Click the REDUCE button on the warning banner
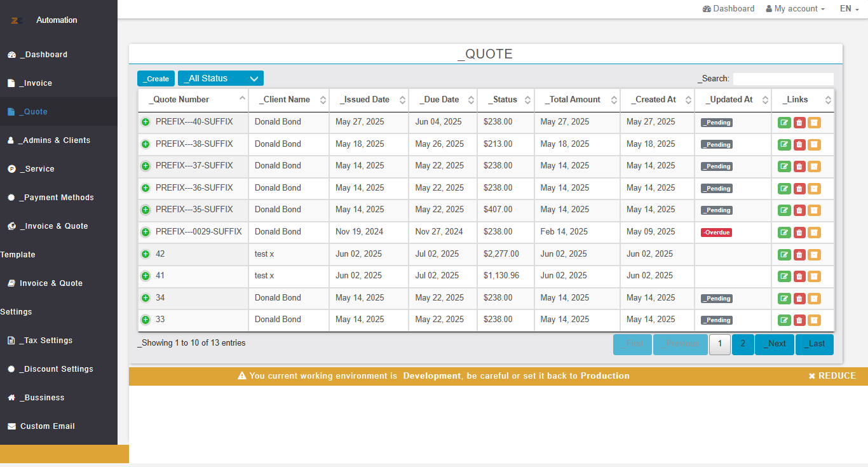 pyautogui.click(x=832, y=376)
